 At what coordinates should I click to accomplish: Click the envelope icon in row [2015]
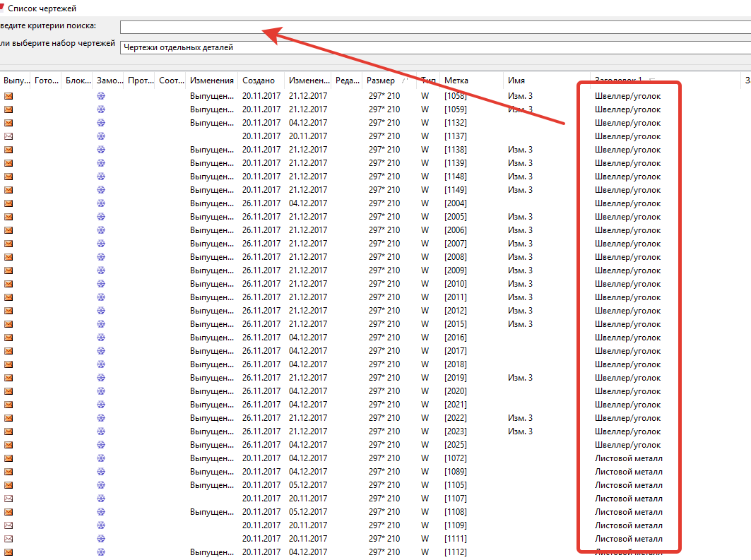(x=8, y=324)
